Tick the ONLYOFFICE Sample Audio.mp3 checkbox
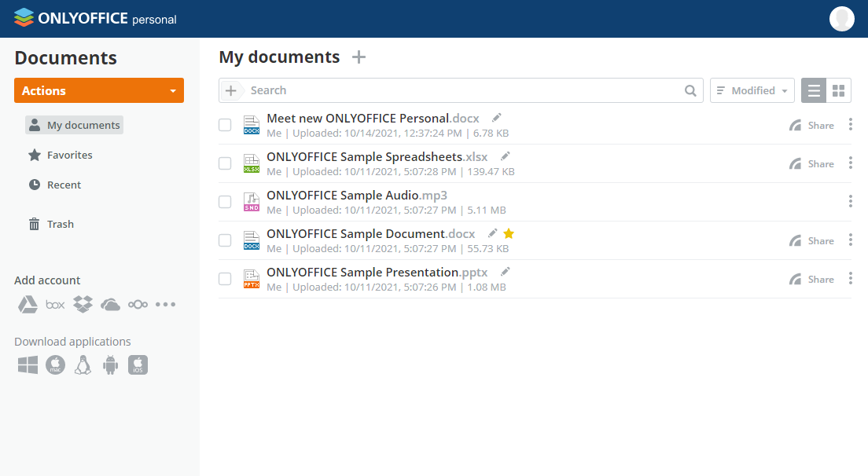This screenshot has height=476, width=868. (225, 202)
